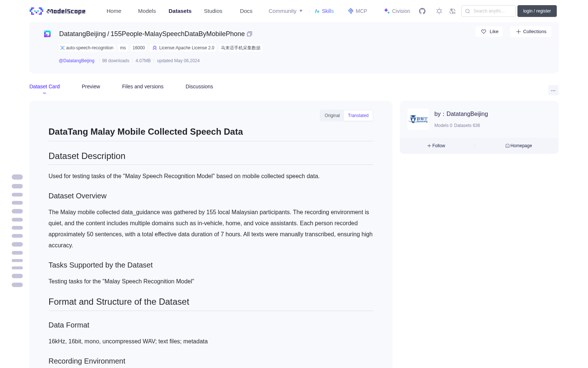Open the Discussions tab

pos(199,86)
